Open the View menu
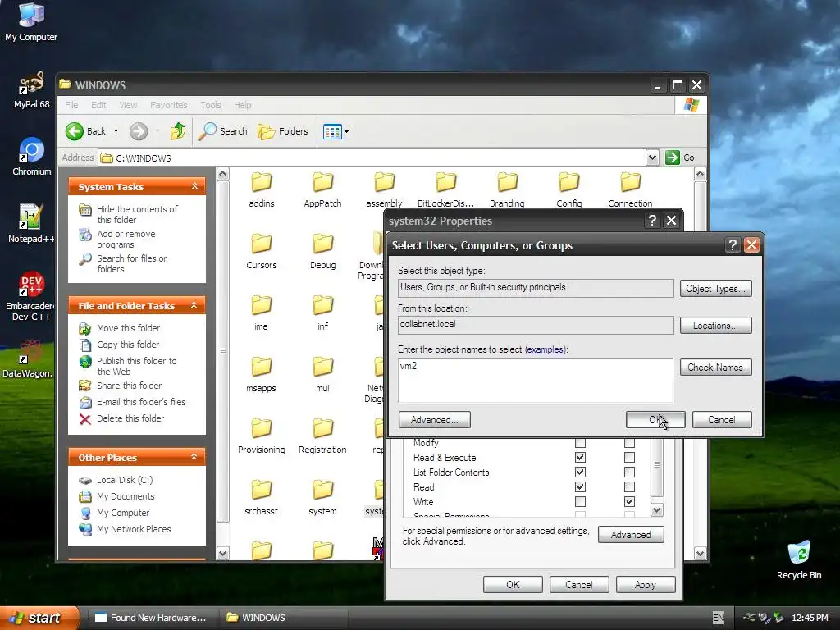Screen dimensions: 840x630 coord(128,105)
